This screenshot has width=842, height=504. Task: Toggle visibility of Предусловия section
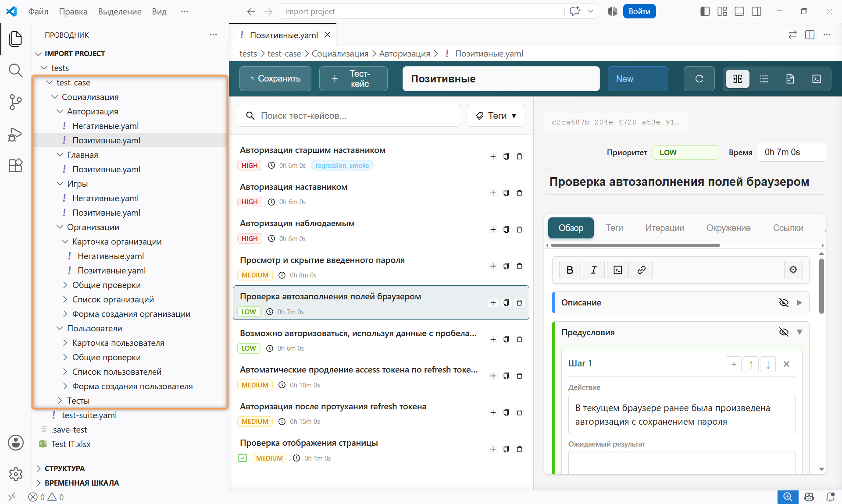784,332
